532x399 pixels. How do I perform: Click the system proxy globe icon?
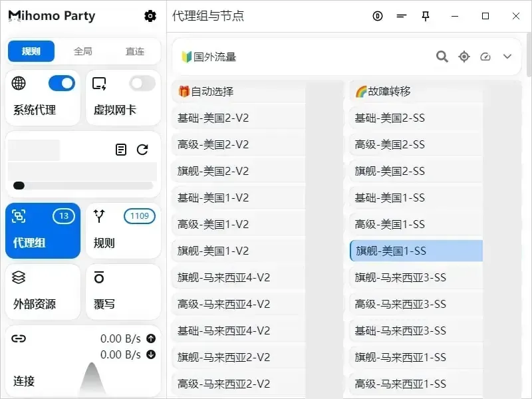(x=19, y=83)
